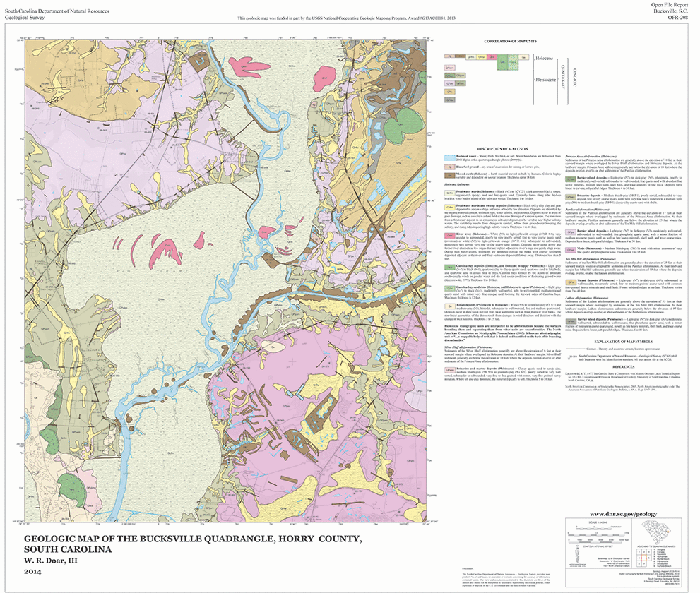Click the Holocene label in correlation chart
Image resolution: width=700 pixels, height=593 pixels.
click(544, 59)
